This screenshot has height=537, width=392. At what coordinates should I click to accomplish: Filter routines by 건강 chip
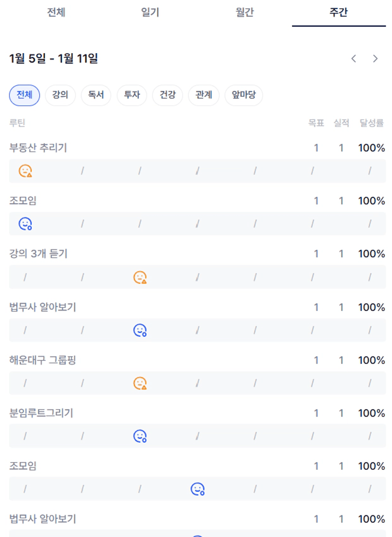[167, 95]
